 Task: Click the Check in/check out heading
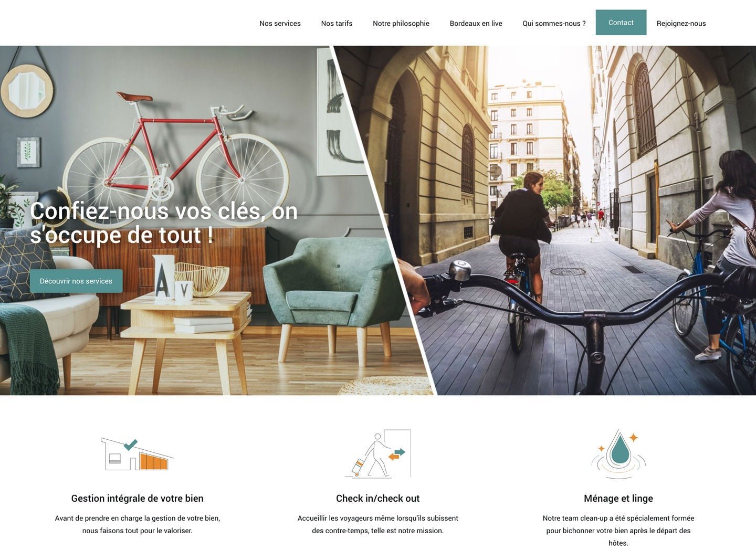[378, 499]
